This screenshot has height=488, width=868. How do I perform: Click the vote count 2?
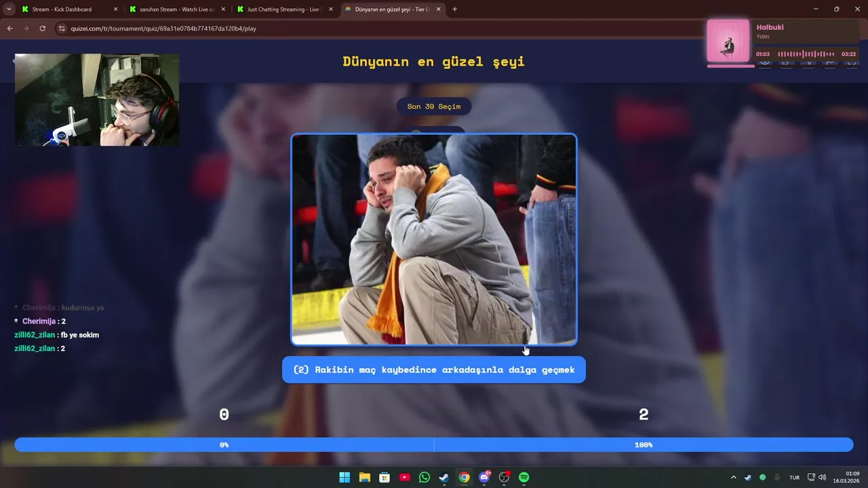tap(644, 415)
